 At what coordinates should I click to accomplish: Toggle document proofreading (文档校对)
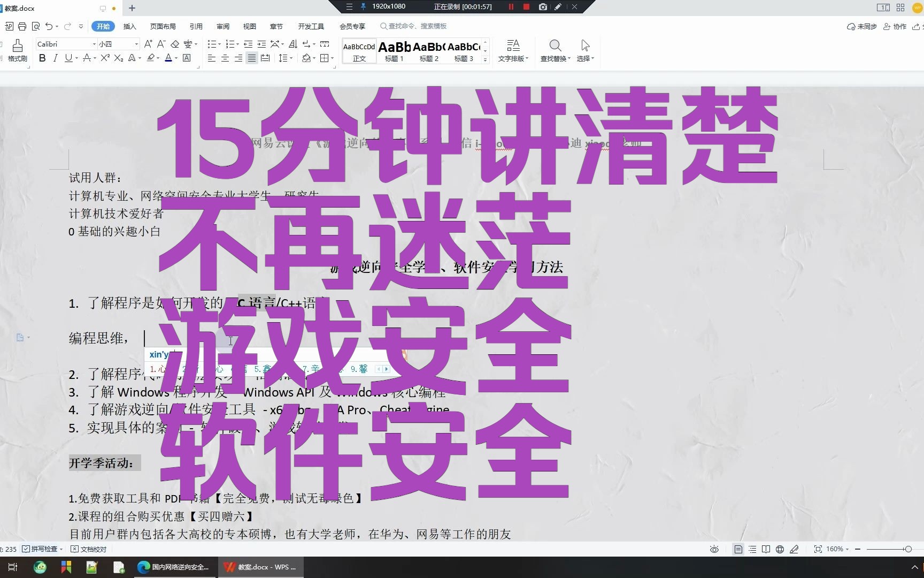89,549
